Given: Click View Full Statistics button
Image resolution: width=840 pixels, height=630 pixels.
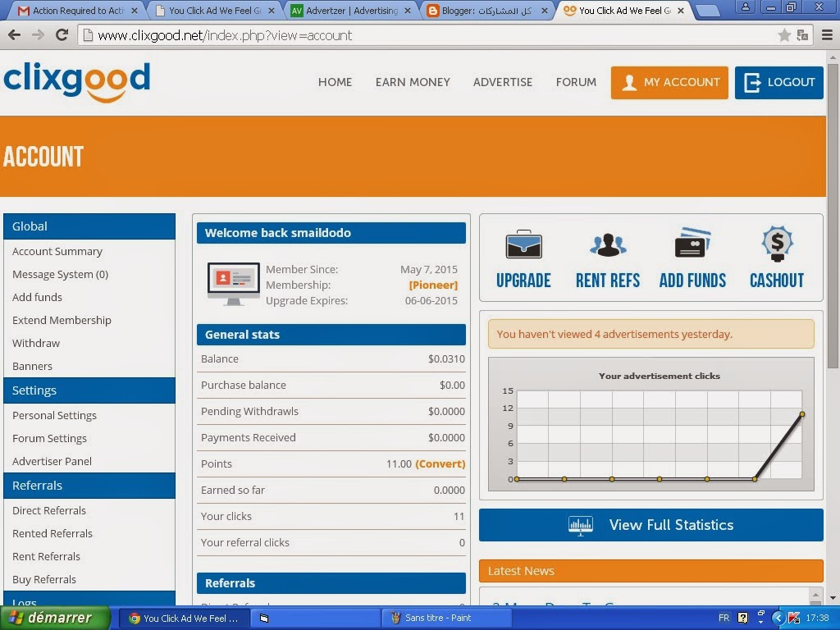Looking at the screenshot, I should click(651, 525).
